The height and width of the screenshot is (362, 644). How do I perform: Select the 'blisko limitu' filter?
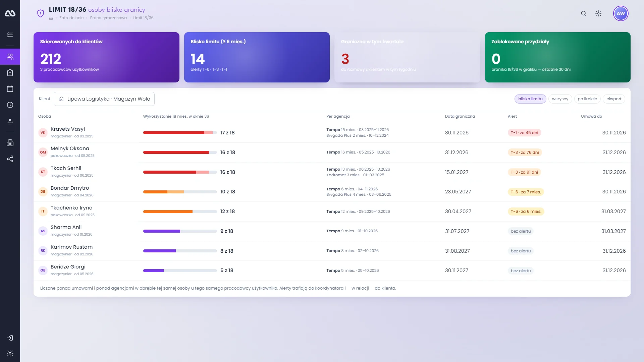click(x=530, y=99)
